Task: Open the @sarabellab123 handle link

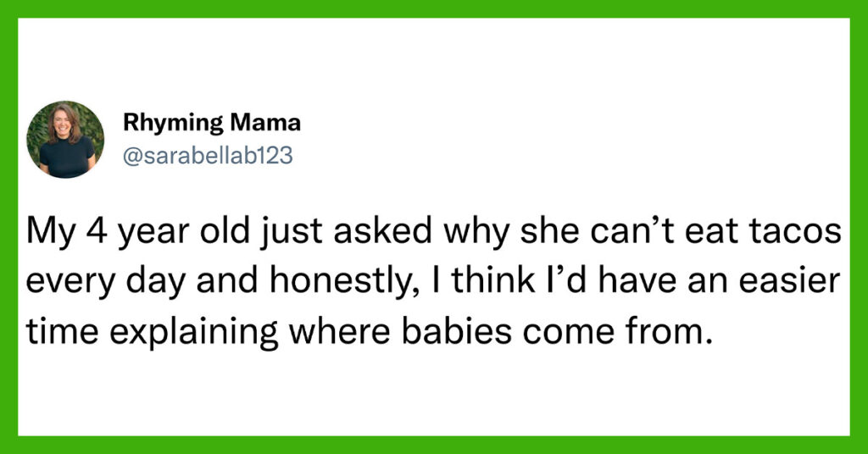Action: point(208,157)
